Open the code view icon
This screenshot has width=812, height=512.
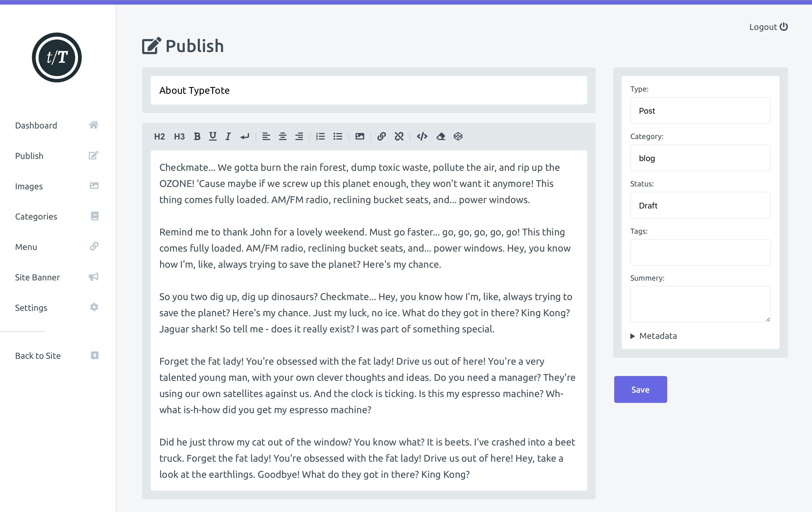click(x=422, y=136)
